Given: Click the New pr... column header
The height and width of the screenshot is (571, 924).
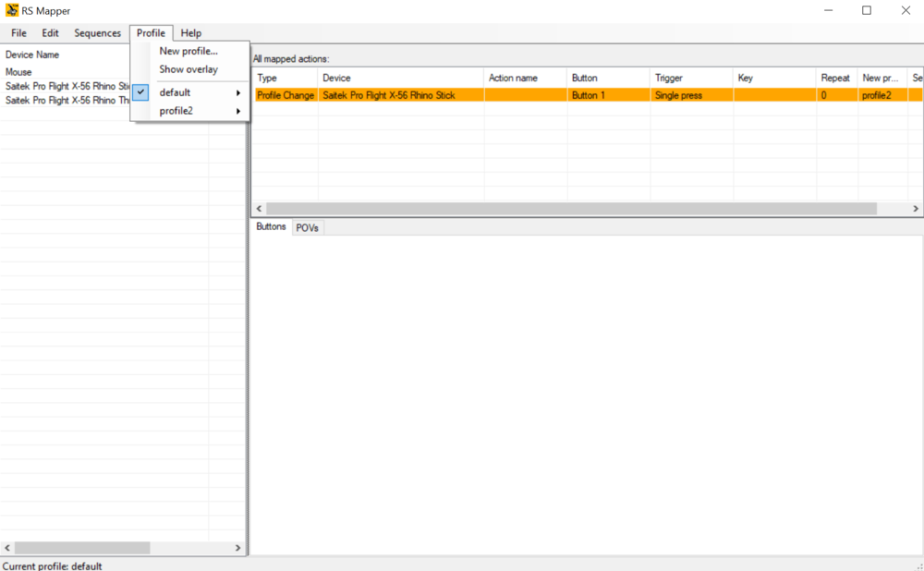Looking at the screenshot, I should (882, 78).
